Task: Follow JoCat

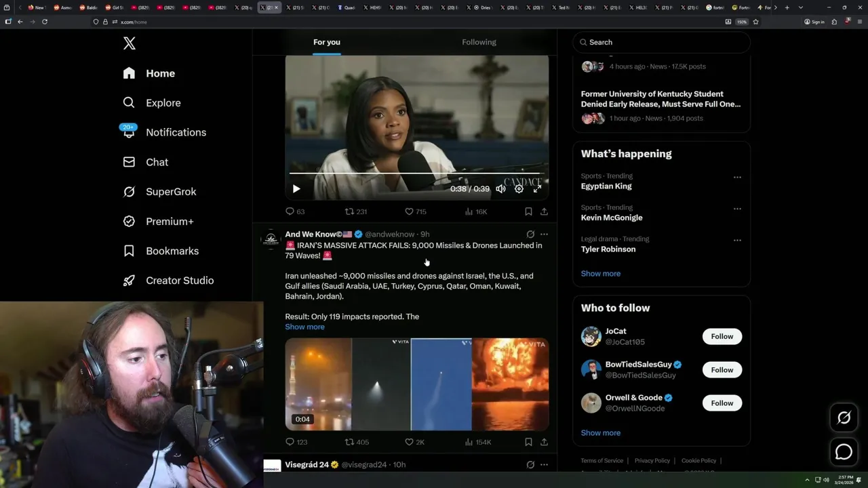Action: coord(722,337)
